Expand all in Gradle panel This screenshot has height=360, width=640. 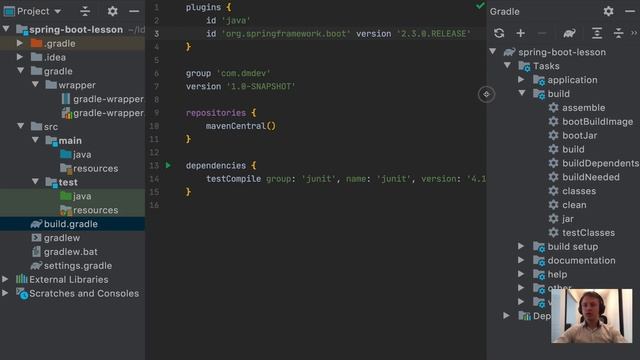tap(597, 33)
